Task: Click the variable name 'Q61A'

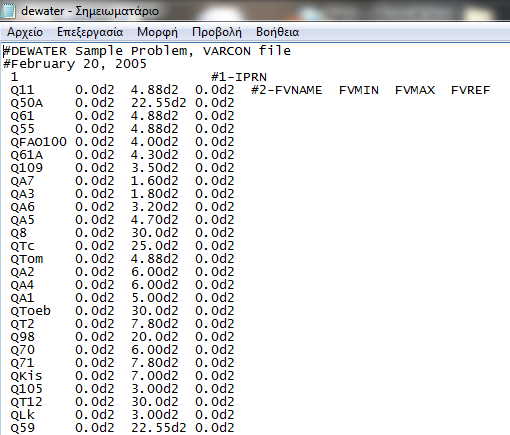Action: [27, 155]
